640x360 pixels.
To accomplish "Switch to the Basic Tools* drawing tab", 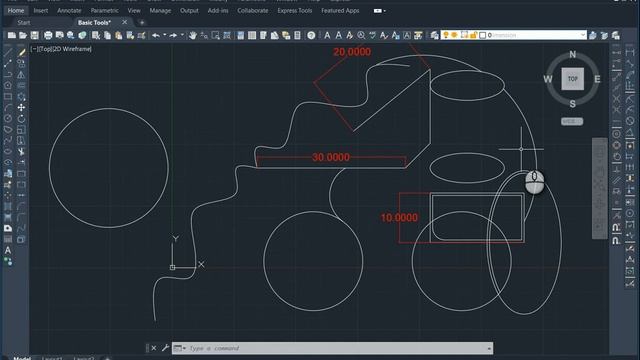I will point(94,22).
